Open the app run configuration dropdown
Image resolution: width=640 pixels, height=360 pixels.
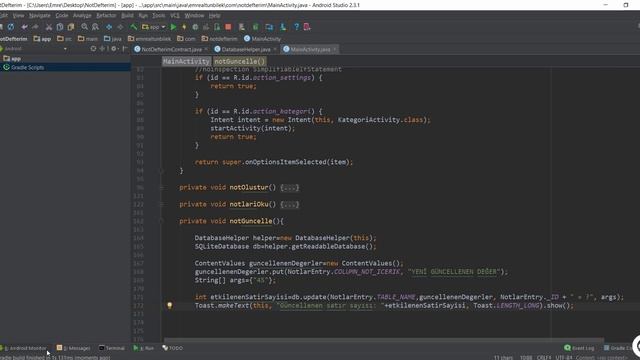point(153,27)
